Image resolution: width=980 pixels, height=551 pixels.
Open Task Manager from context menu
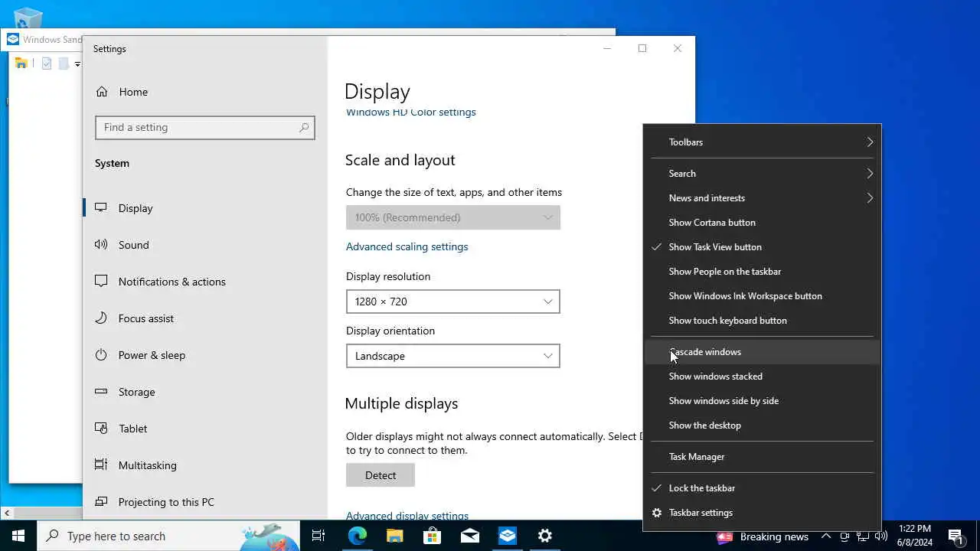[x=762, y=457]
